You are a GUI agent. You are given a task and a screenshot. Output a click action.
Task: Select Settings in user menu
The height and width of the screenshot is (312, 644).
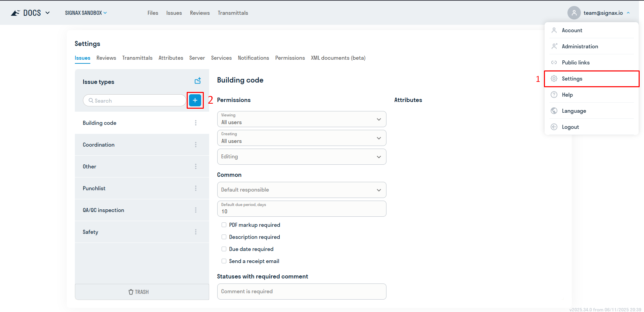click(x=592, y=79)
